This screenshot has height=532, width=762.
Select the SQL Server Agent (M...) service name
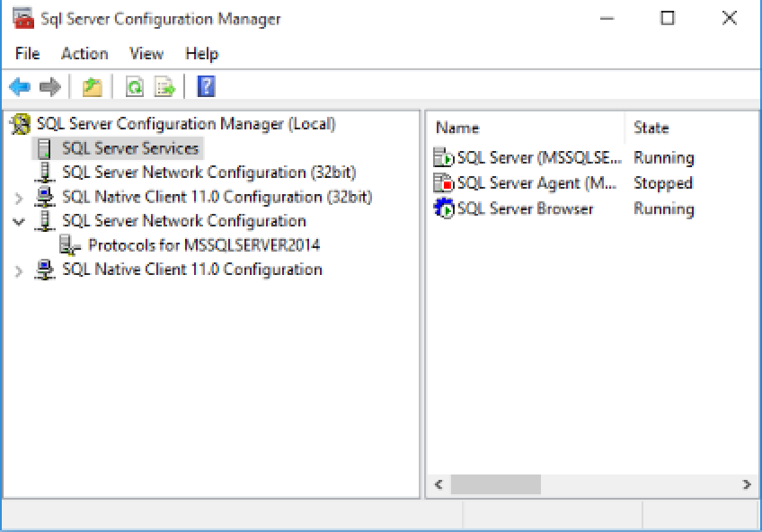537,183
